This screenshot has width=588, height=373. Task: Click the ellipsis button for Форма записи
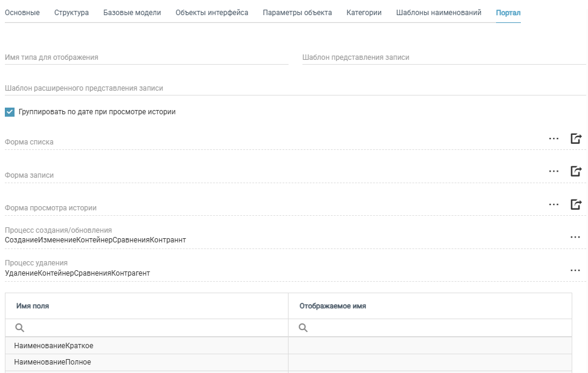pyautogui.click(x=554, y=171)
